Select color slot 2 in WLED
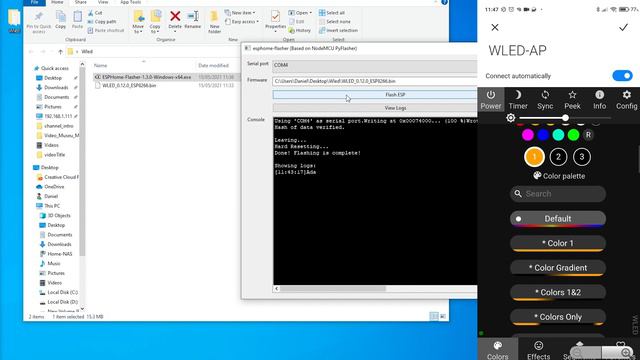Image resolution: width=640 pixels, height=360 pixels. (x=558, y=157)
